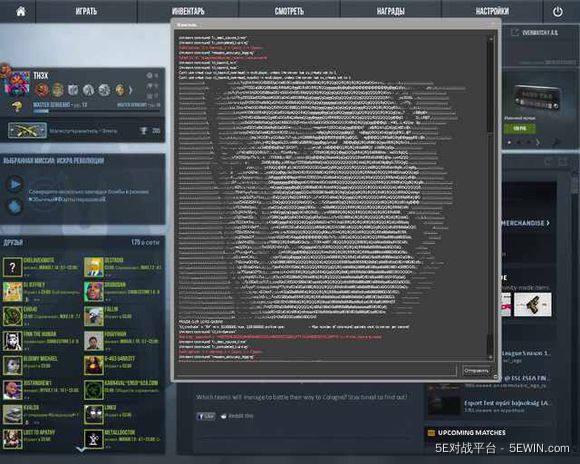The image size is (580, 464).
Task: Select the fifth silver gear medal
Action: tap(104, 90)
